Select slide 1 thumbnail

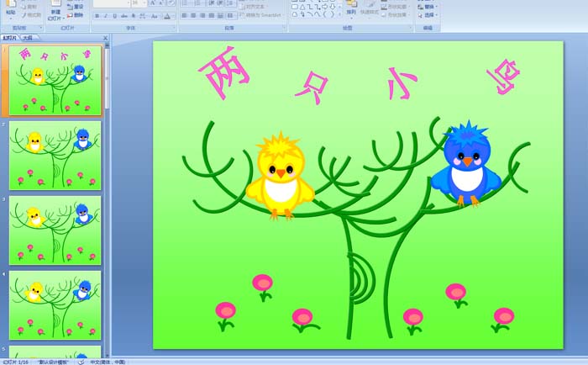[x=55, y=81]
